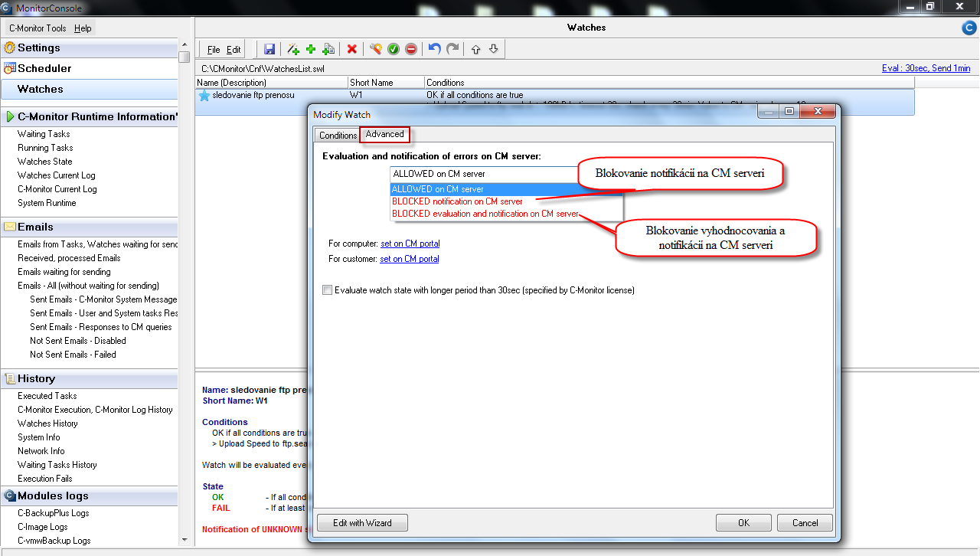980x556 pixels.
Task: Enable watch with green checkmark icon
Action: pyautogui.click(x=394, y=49)
